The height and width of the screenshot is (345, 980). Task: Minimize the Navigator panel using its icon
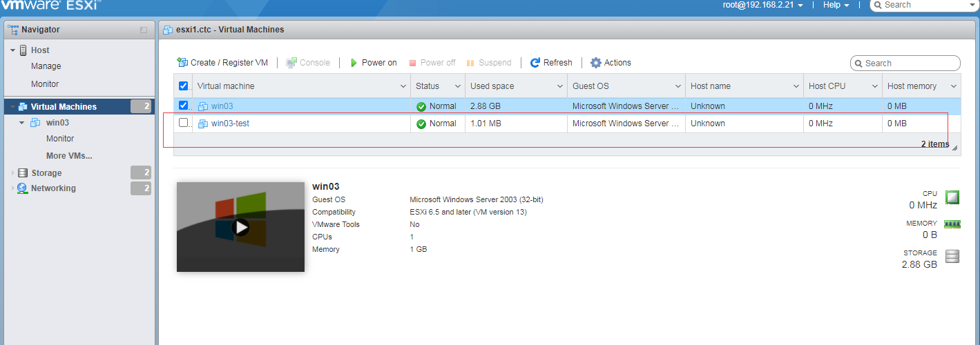(144, 30)
